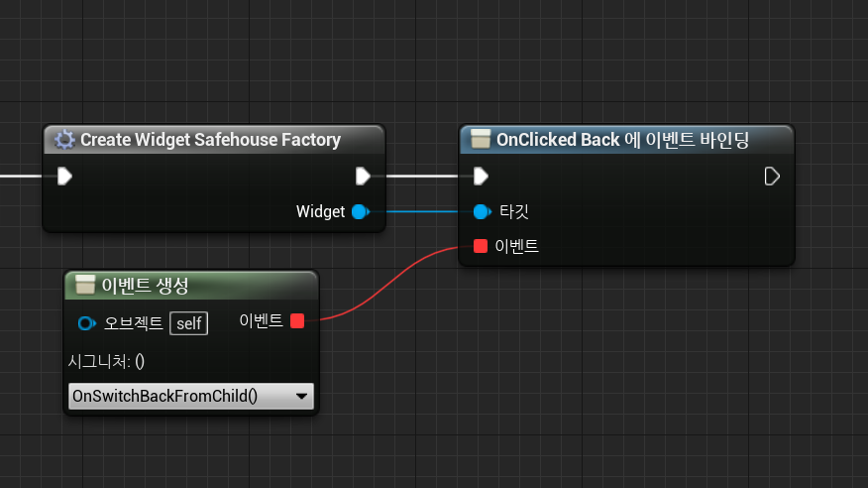This screenshot has height=488, width=868.
Task: Click the 이벤트 label on the bind node
Action: coord(516,246)
